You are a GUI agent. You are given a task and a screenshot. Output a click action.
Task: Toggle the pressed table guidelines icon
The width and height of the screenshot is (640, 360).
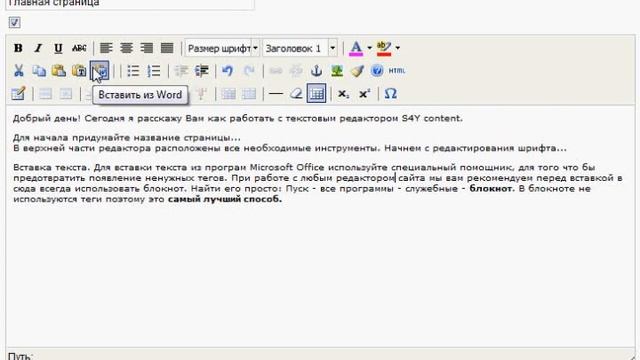[x=317, y=94]
